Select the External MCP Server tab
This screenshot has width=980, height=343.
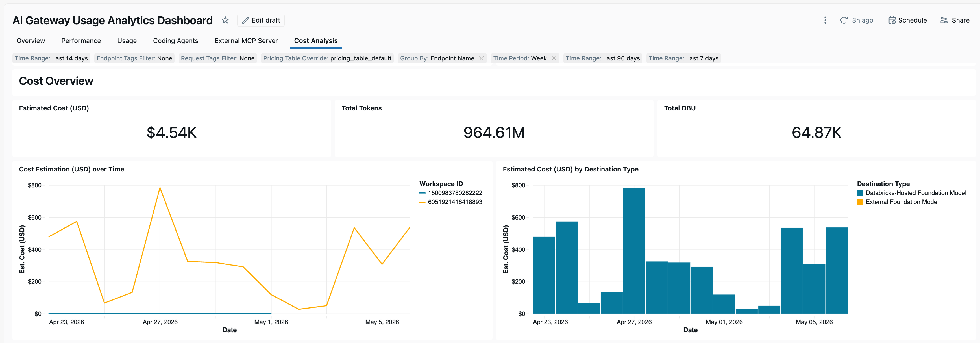[x=246, y=41]
